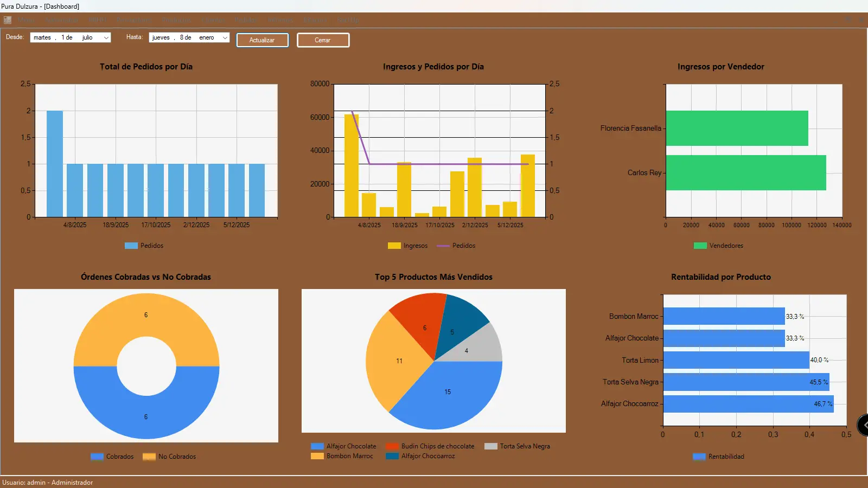
Task: Open the Proveedores menu
Action: [133, 20]
